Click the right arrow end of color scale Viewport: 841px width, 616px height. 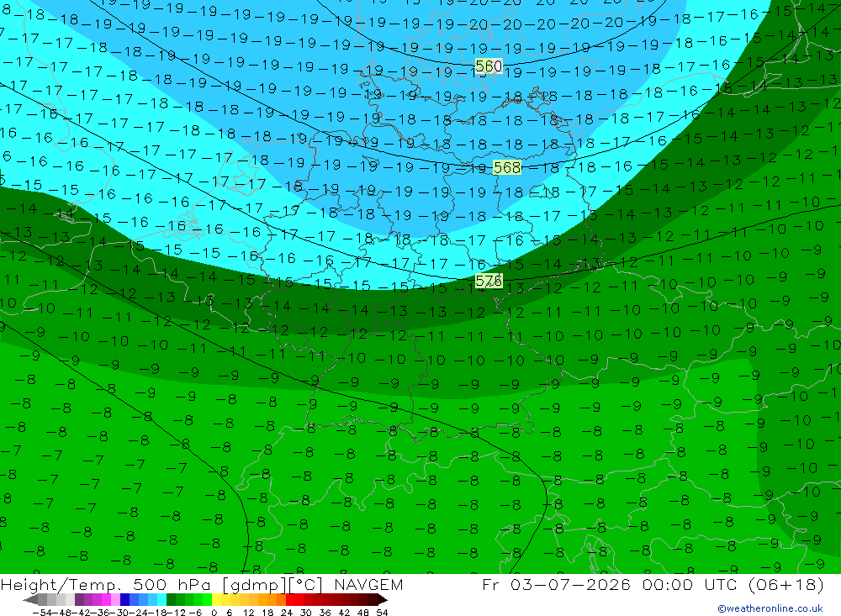[x=383, y=599]
